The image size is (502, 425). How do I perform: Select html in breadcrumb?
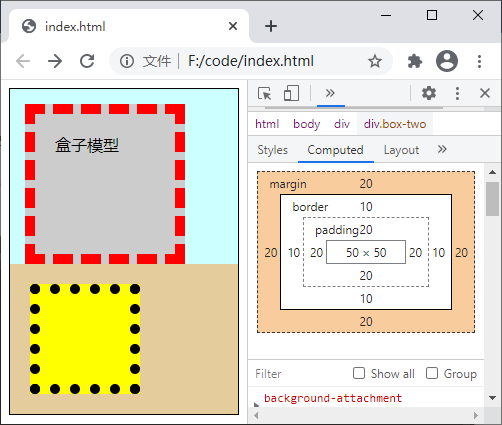267,124
